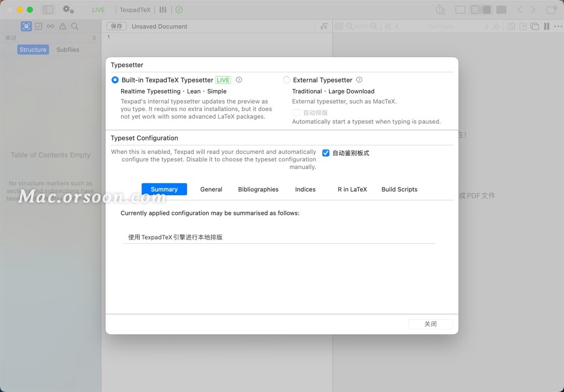
Task: Click the typeset configuration sliders icon
Action: (x=162, y=10)
